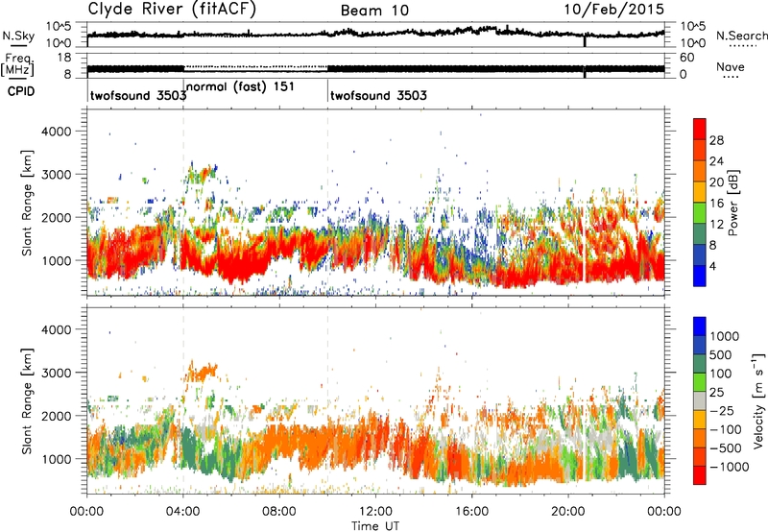Click the blue bottom segment of Power colorbar
Screen dimensions: 768x532
click(x=700, y=276)
